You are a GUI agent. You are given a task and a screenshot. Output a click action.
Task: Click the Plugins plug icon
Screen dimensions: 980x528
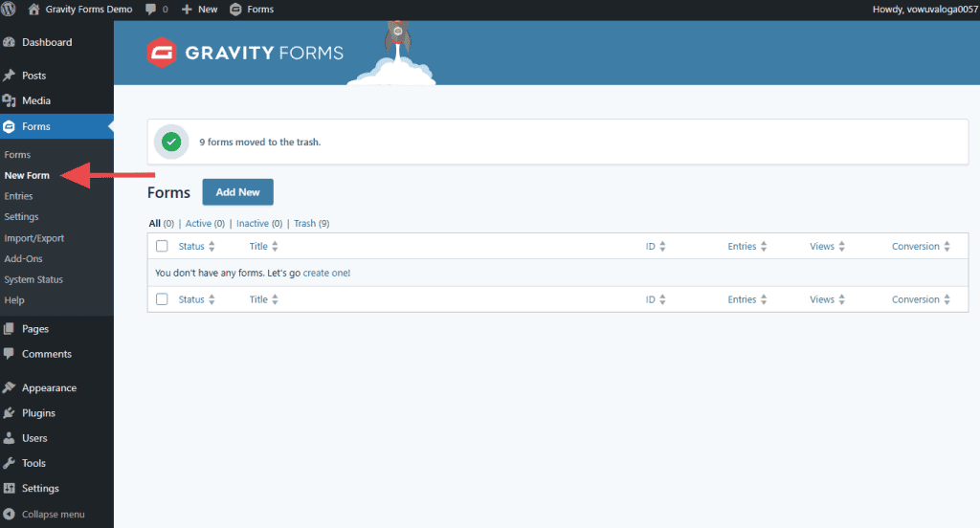[x=9, y=413]
